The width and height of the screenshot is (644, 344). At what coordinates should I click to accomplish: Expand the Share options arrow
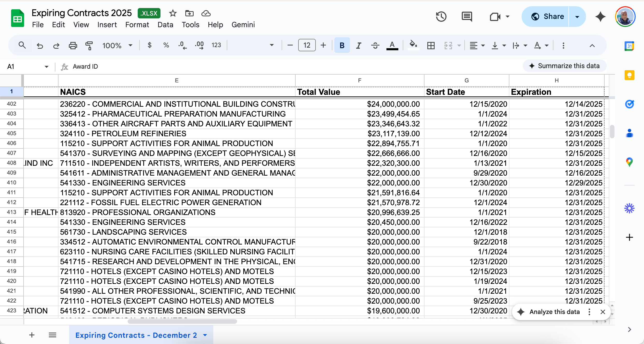pos(577,17)
